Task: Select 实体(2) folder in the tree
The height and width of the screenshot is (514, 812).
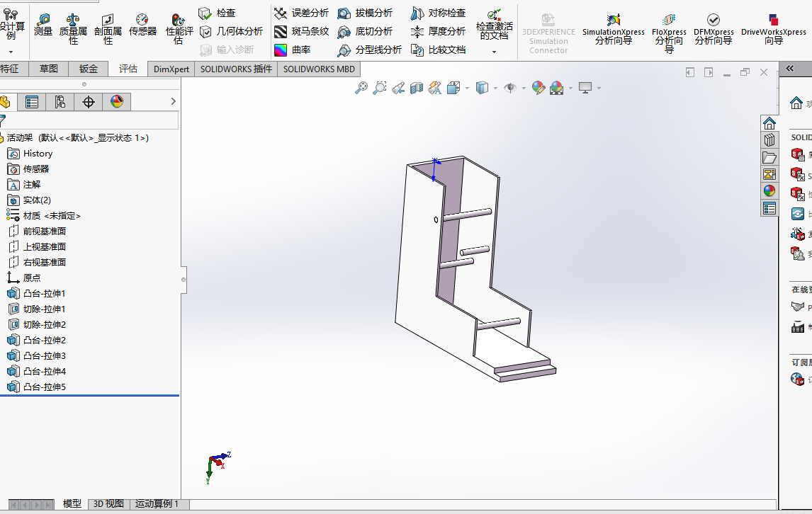Action: (x=29, y=200)
